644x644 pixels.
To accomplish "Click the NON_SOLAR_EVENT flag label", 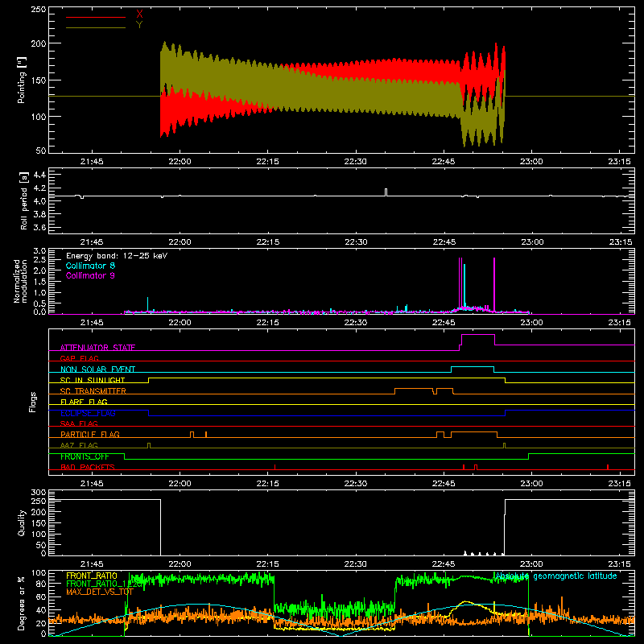I will (x=97, y=369).
